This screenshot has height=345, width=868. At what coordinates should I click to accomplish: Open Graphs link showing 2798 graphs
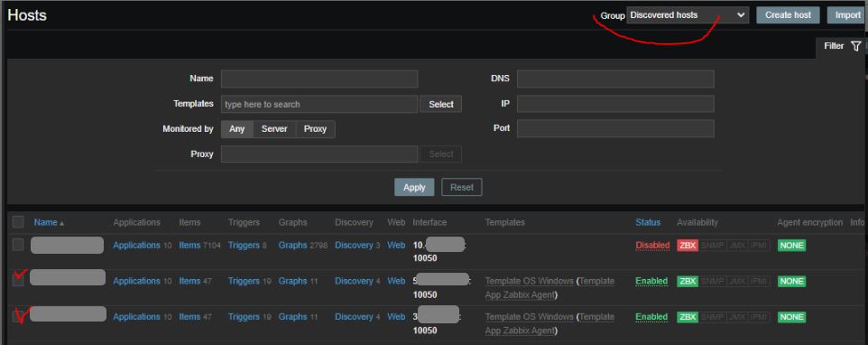293,245
